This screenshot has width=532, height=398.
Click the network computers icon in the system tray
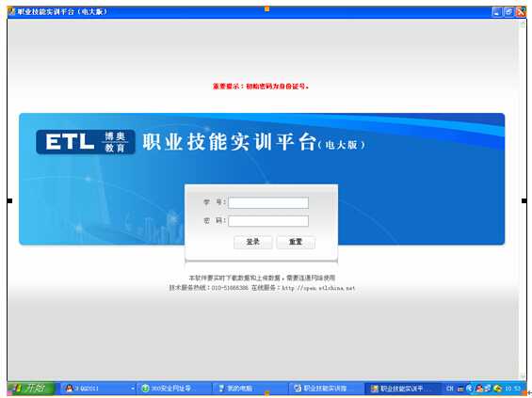pyautogui.click(x=489, y=389)
